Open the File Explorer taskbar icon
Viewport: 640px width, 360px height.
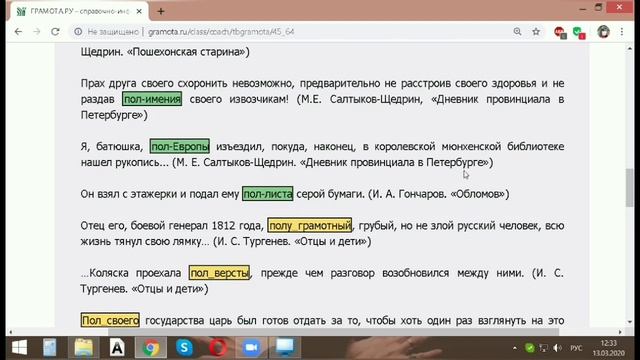84,348
